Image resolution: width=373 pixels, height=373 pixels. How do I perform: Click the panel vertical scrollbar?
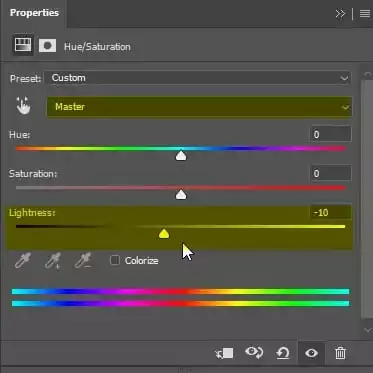click(x=367, y=200)
